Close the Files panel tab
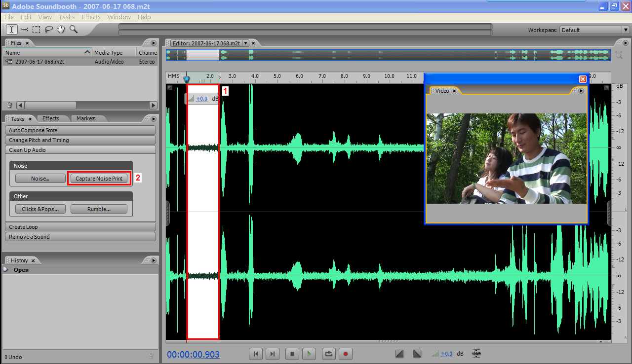632x364 pixels. [27, 43]
